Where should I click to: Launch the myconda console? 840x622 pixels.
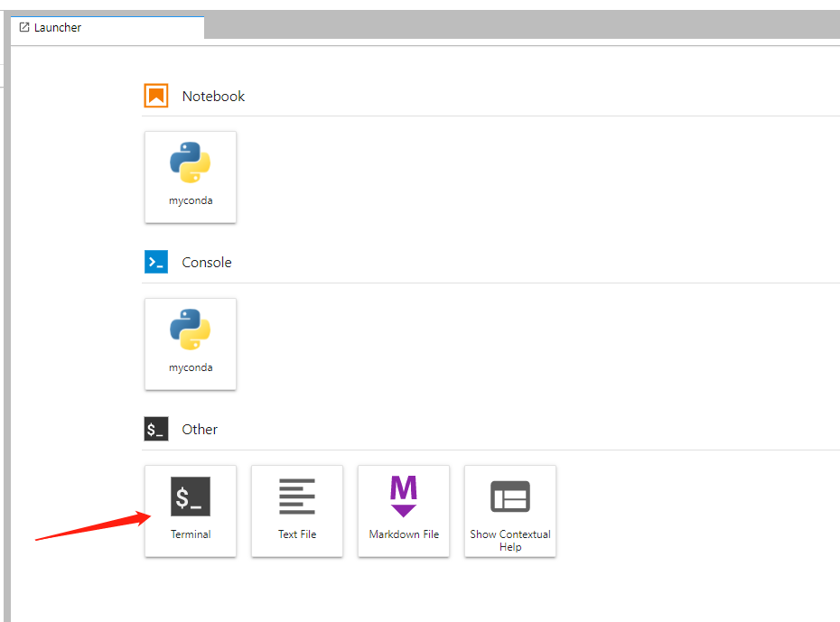tap(191, 344)
